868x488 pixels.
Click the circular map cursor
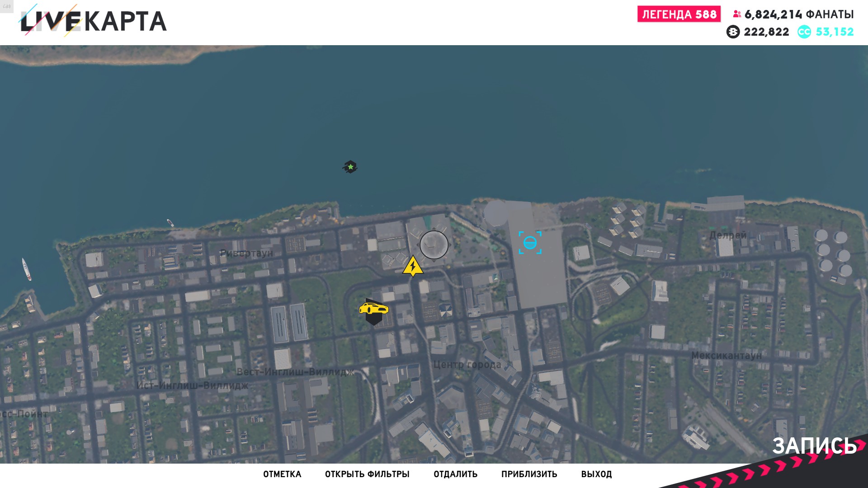coord(434,245)
